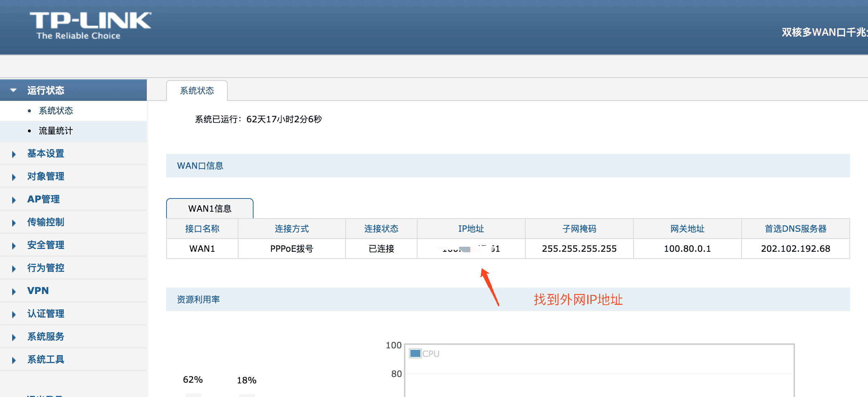Click 连接方式 column header
The height and width of the screenshot is (397, 868).
coord(292,229)
